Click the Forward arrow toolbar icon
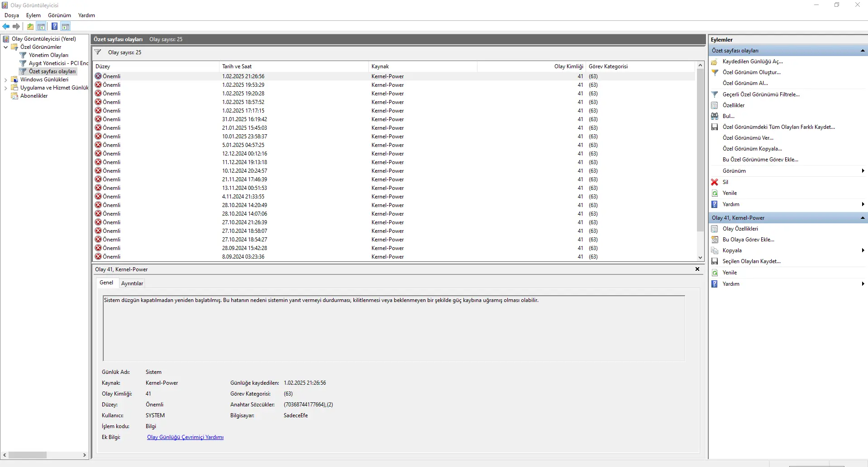Viewport: 868px width, 467px height. click(16, 26)
